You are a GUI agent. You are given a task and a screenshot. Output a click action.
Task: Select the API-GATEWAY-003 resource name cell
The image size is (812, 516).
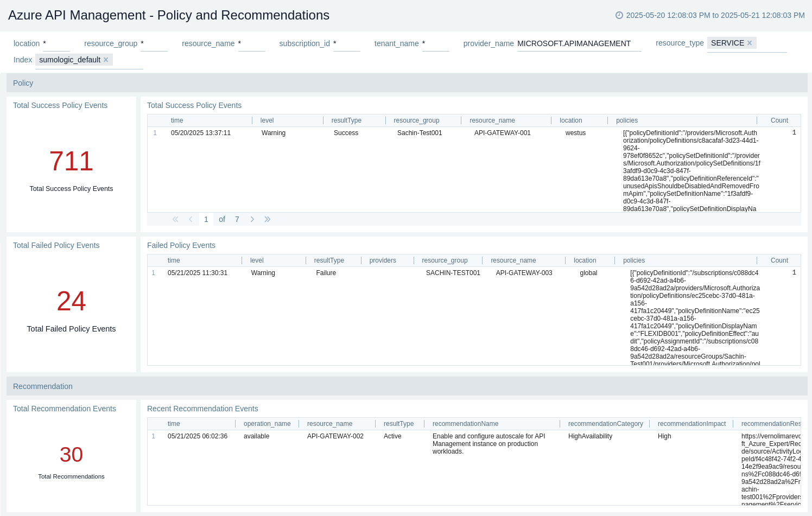(x=524, y=273)
